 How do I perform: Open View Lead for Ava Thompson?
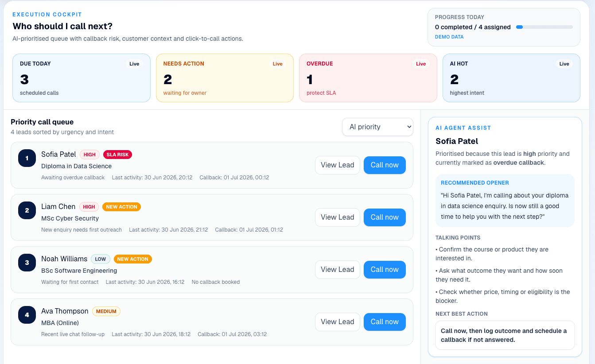[x=338, y=322]
